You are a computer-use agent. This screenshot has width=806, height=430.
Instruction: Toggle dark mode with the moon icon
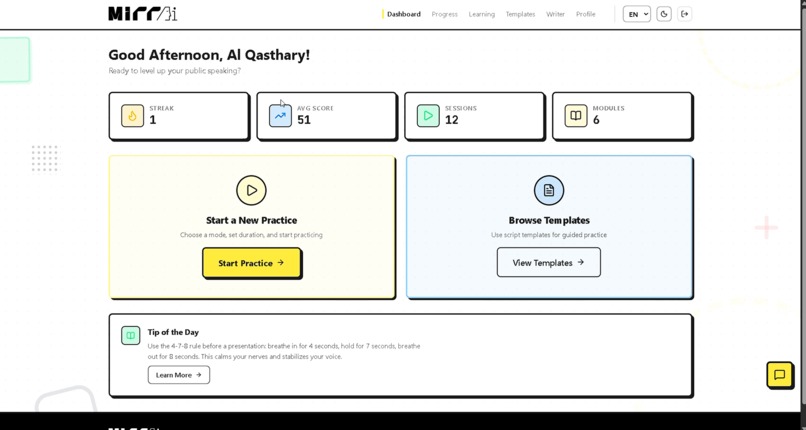[x=664, y=14]
